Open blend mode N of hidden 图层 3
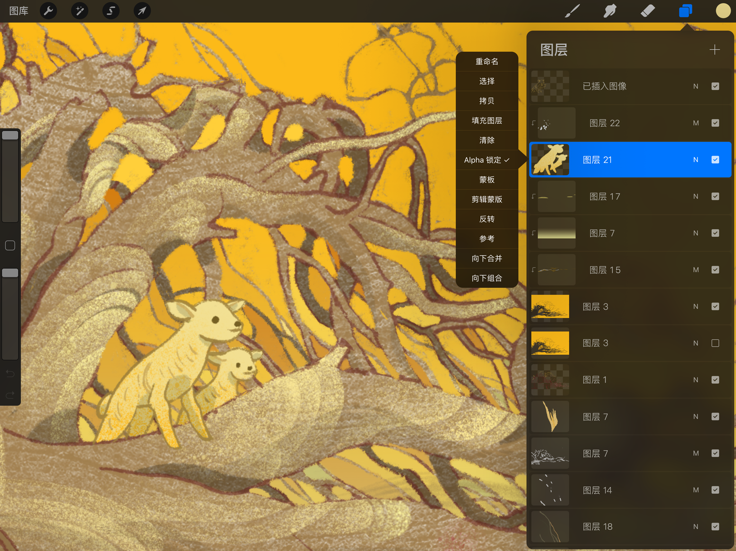The height and width of the screenshot is (551, 736). click(x=696, y=343)
